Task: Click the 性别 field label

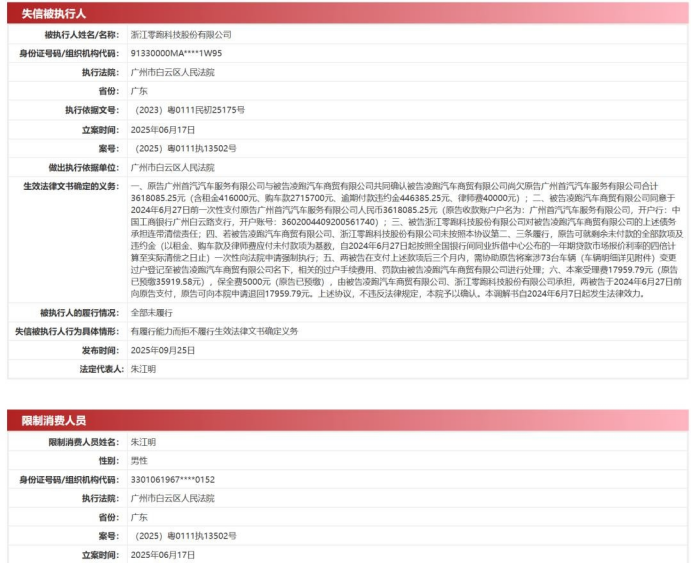Action: [x=108, y=460]
